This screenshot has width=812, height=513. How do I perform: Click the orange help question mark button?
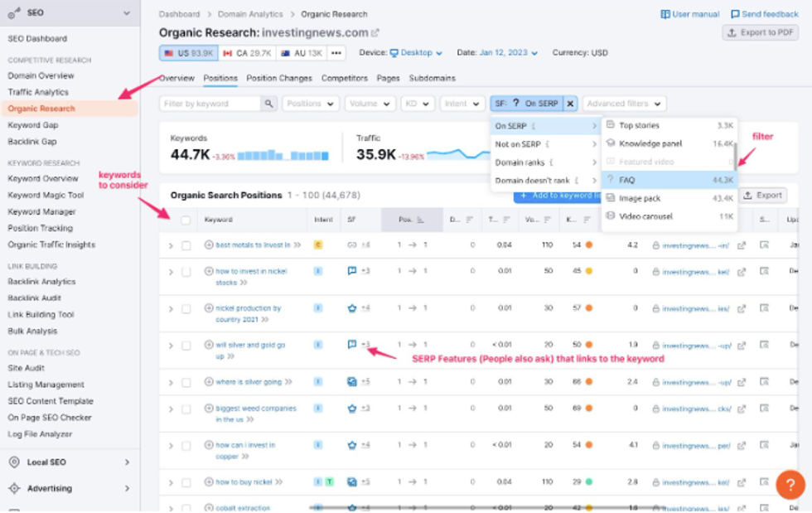tap(790, 484)
